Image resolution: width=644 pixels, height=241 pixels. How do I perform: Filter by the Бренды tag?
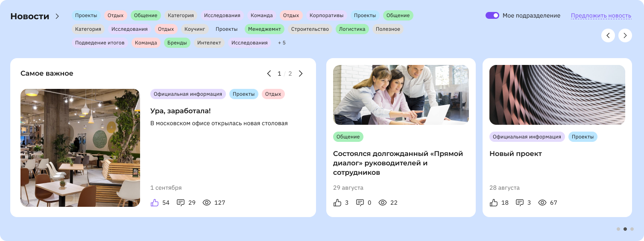coord(177,43)
